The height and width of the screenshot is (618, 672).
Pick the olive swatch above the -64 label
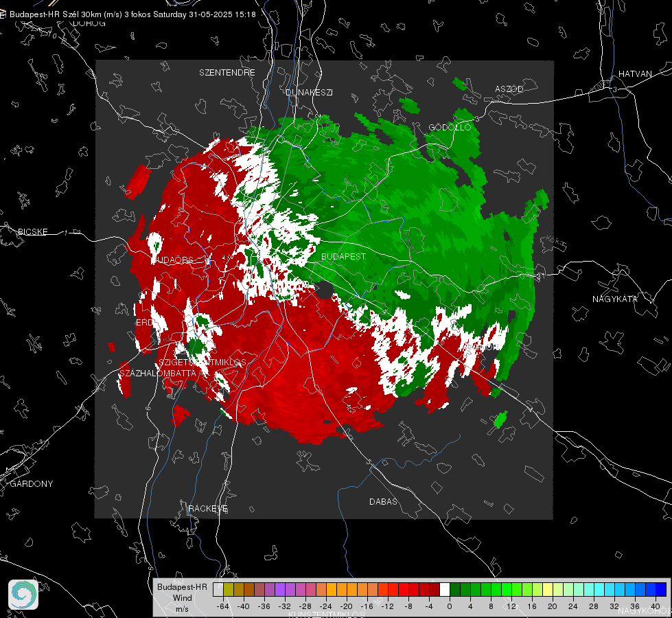click(x=229, y=590)
